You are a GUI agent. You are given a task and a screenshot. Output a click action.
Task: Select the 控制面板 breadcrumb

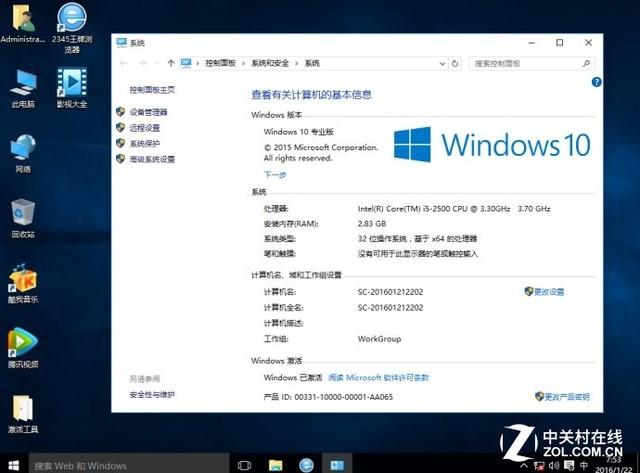(x=220, y=63)
